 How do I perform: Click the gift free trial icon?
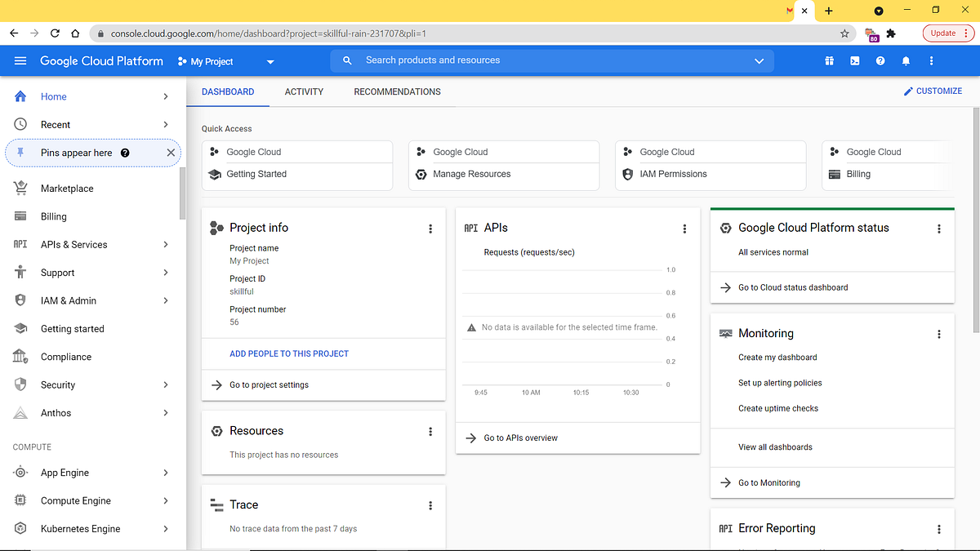tap(829, 61)
